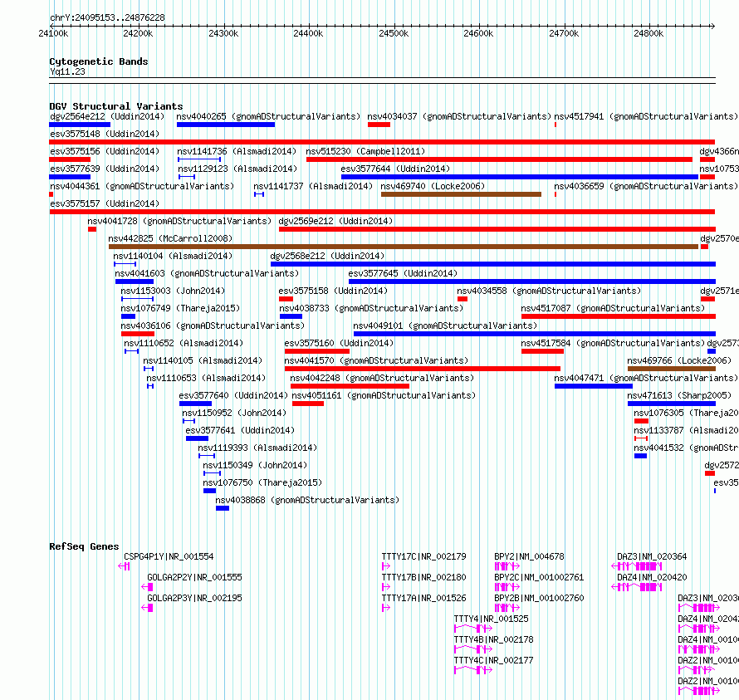Click nsv4047471 gnomAD variant label
This screenshot has width=739, height=700.
(646, 378)
